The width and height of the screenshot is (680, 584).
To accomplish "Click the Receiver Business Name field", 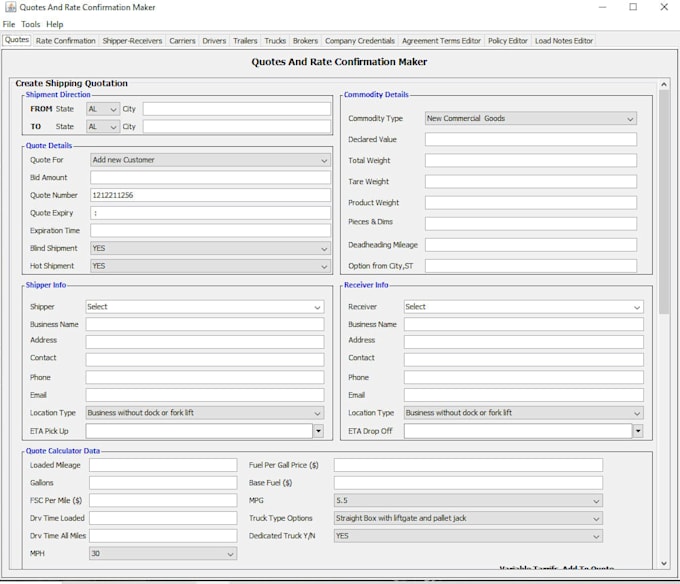I will (523, 324).
